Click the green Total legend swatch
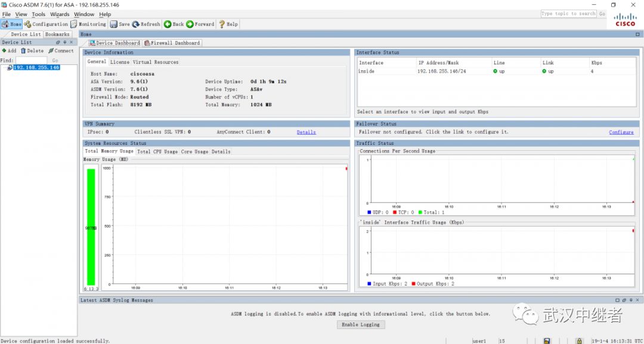 [420, 212]
